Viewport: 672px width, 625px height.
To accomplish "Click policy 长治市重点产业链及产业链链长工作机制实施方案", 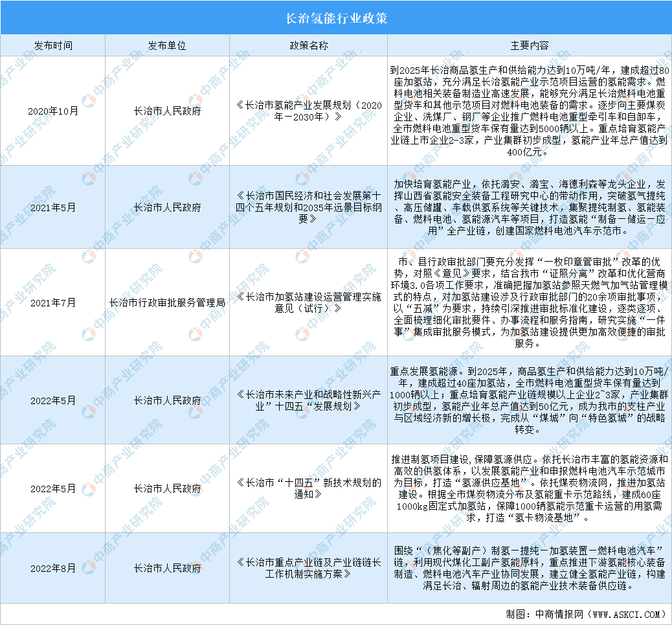I will click(x=308, y=569).
